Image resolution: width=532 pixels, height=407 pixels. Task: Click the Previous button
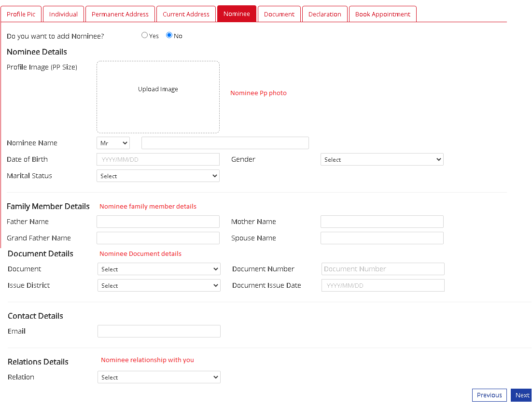coord(489,395)
